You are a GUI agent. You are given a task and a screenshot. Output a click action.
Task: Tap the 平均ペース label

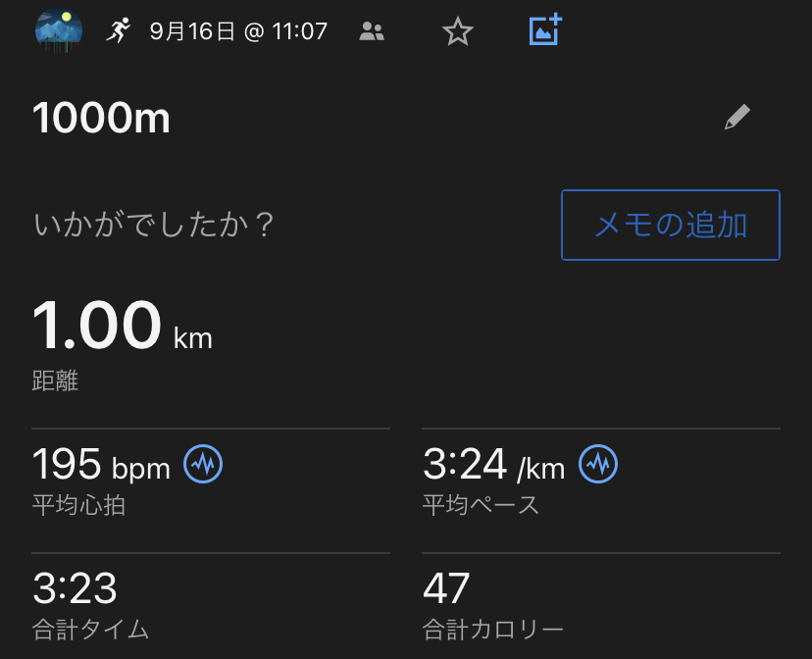pos(481,506)
